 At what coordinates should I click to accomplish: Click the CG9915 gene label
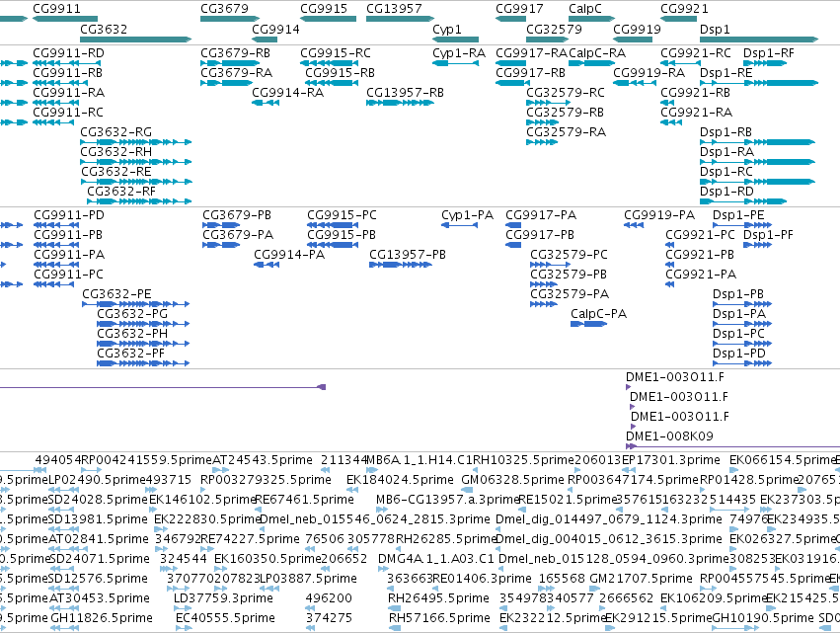324,9
